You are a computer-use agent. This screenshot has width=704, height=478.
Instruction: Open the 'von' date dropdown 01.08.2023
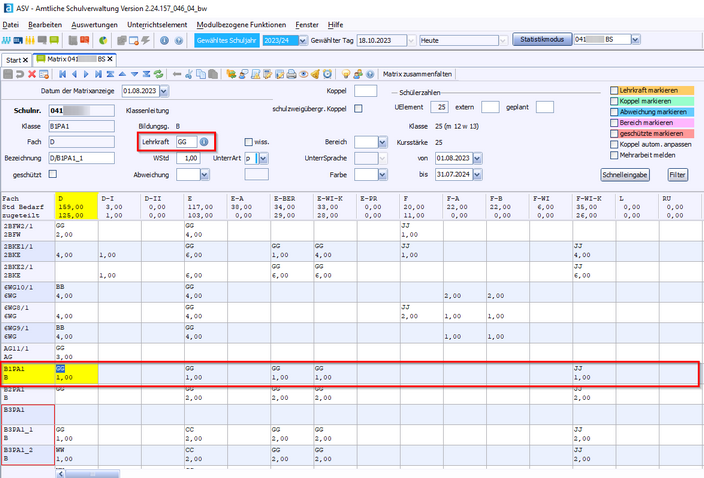coord(478,158)
